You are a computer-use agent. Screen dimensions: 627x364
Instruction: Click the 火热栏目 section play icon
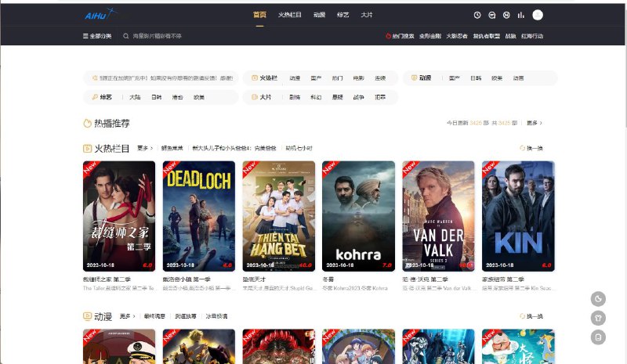pyautogui.click(x=87, y=149)
